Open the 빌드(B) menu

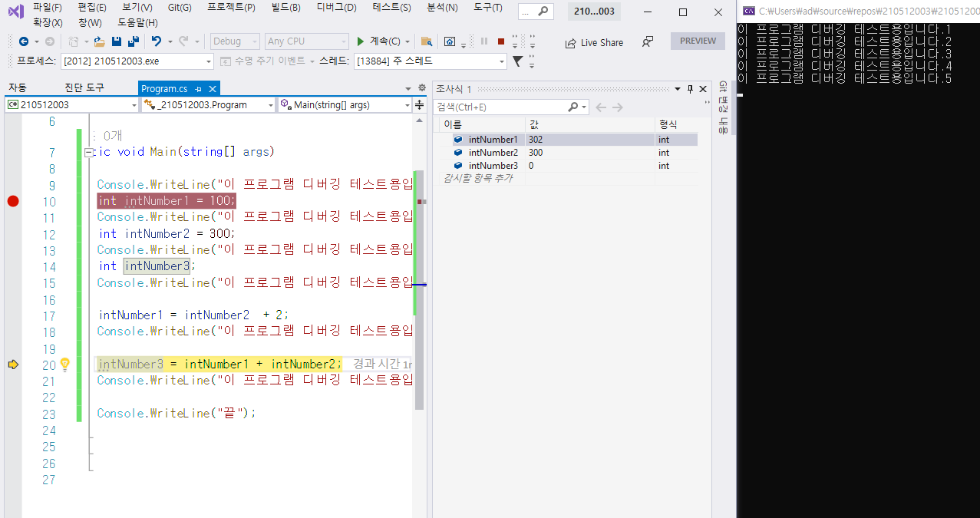pyautogui.click(x=285, y=8)
